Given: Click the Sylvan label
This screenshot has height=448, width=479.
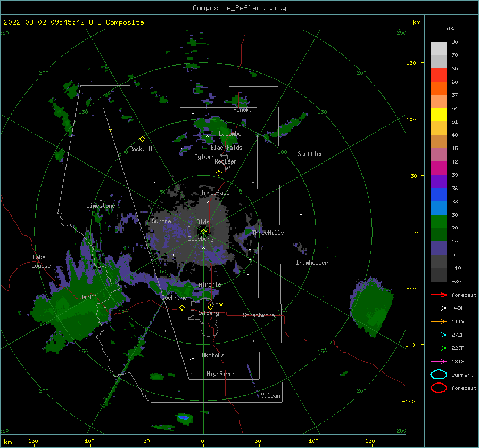Looking at the screenshot, I should (204, 157).
